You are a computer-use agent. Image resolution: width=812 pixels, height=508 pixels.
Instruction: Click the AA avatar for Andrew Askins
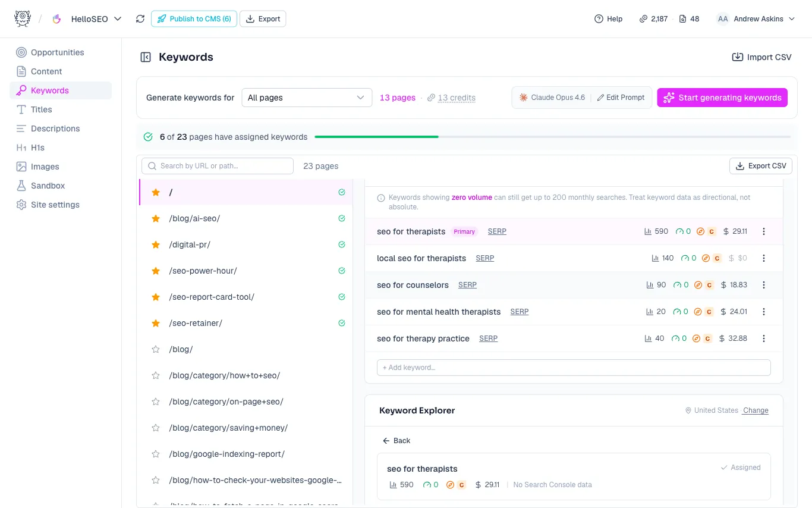click(x=723, y=19)
